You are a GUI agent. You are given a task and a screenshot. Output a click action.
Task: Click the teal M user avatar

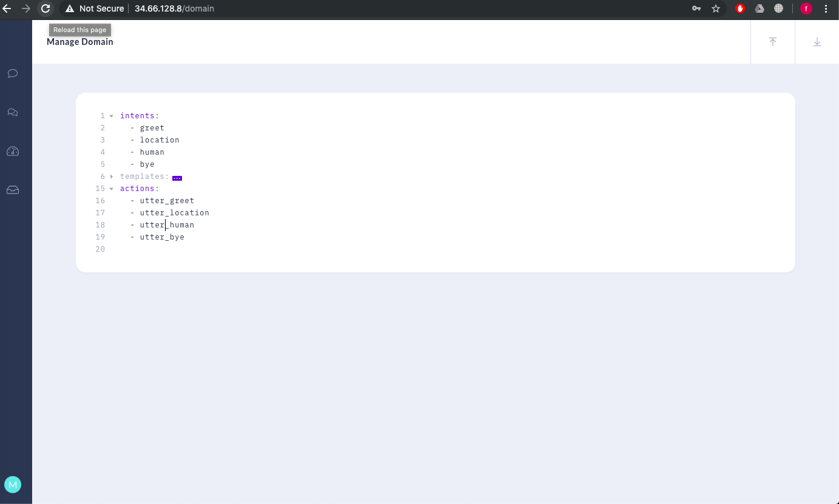coord(12,484)
